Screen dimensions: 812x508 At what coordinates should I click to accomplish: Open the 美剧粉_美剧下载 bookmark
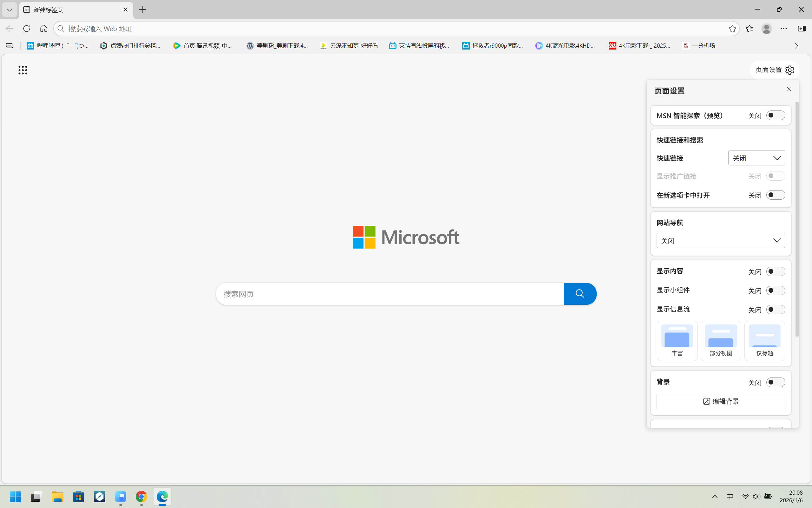tap(277, 46)
